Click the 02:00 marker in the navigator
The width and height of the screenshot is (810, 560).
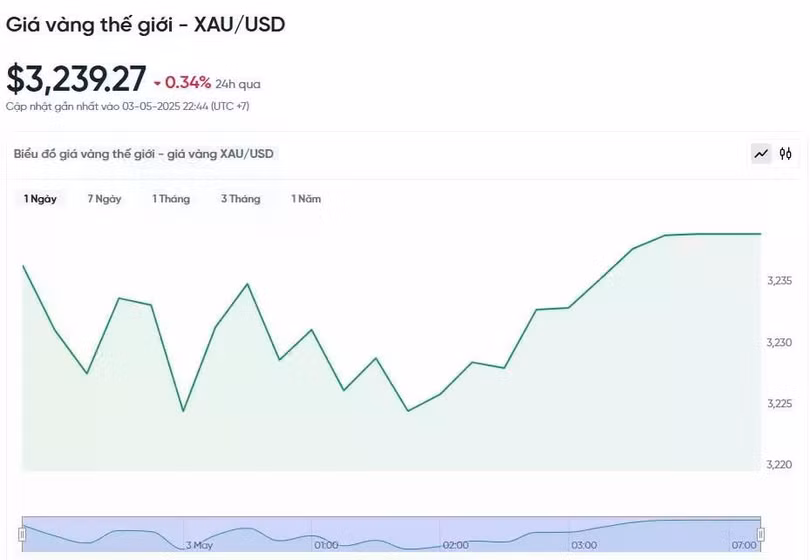[455, 545]
